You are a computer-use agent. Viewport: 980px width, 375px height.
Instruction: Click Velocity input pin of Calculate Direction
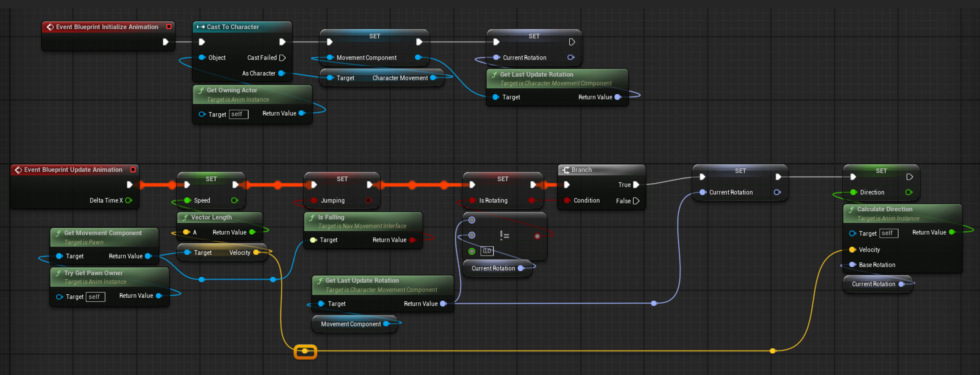point(853,249)
